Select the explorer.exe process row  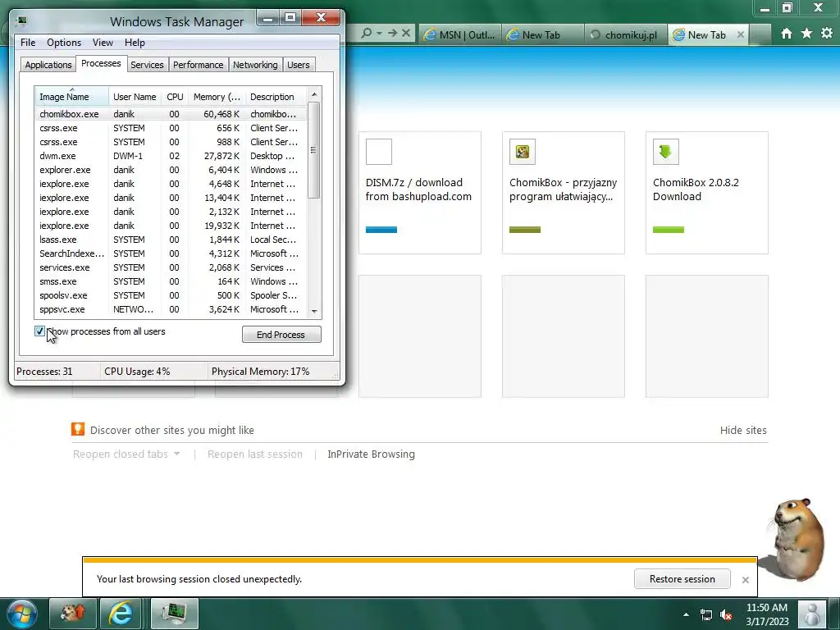(171, 170)
